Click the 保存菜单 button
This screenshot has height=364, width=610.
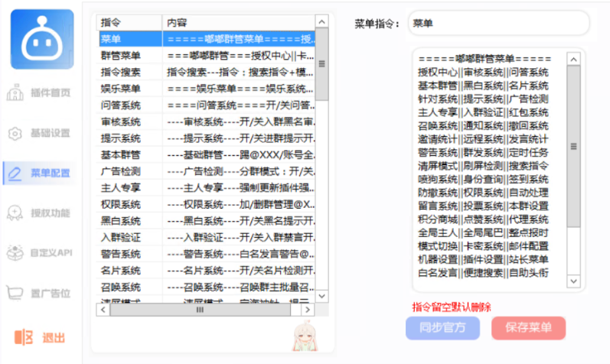click(528, 328)
